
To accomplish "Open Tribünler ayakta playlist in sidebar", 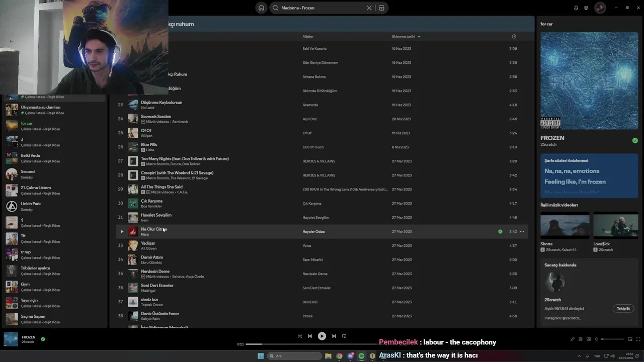I will point(54,270).
